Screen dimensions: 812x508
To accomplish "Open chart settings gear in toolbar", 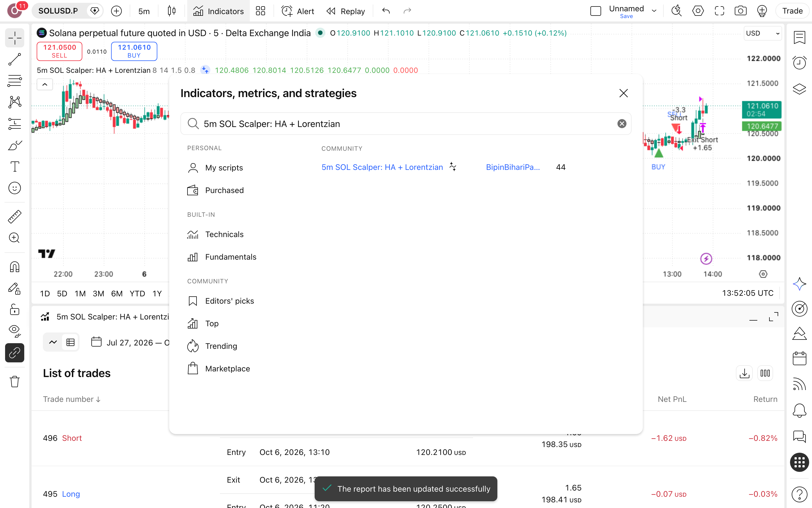I will 698,11.
